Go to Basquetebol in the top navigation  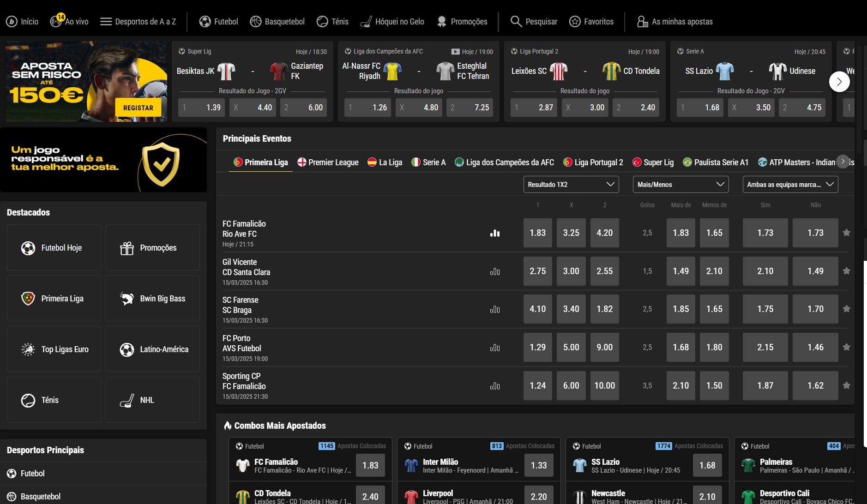[x=277, y=22]
